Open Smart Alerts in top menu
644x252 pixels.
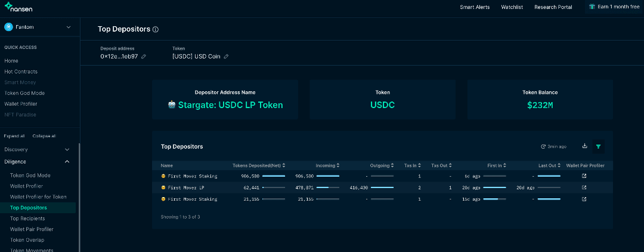pyautogui.click(x=475, y=7)
